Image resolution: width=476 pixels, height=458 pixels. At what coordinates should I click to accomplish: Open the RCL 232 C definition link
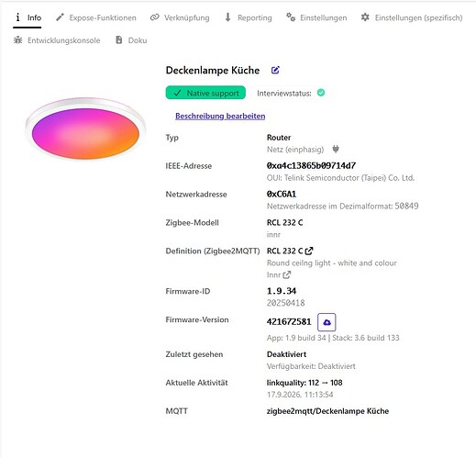coord(290,251)
